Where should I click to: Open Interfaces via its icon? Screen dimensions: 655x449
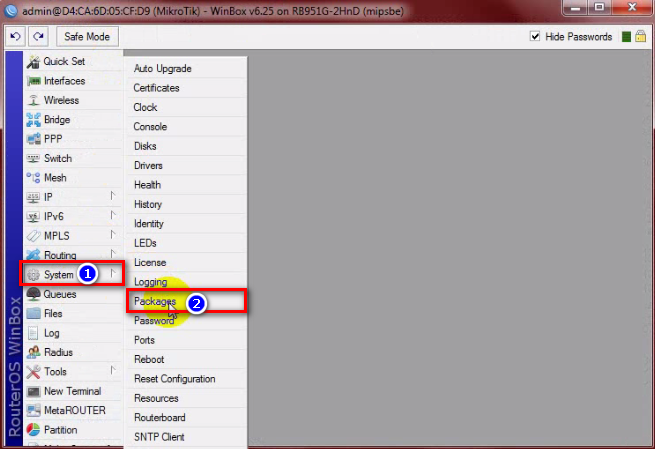33,81
